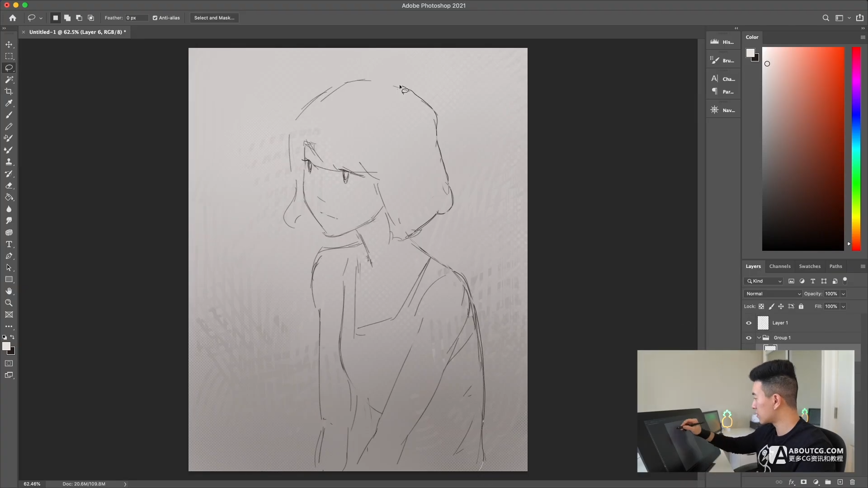868x488 pixels.
Task: Enable filter for smart objects
Action: [835, 281]
